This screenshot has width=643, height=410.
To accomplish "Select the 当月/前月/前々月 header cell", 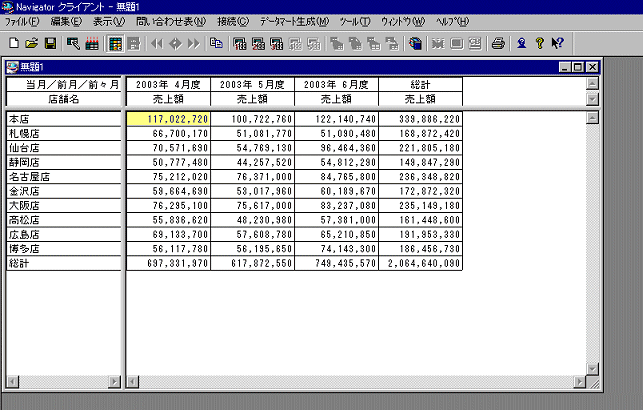I will pyautogui.click(x=64, y=84).
